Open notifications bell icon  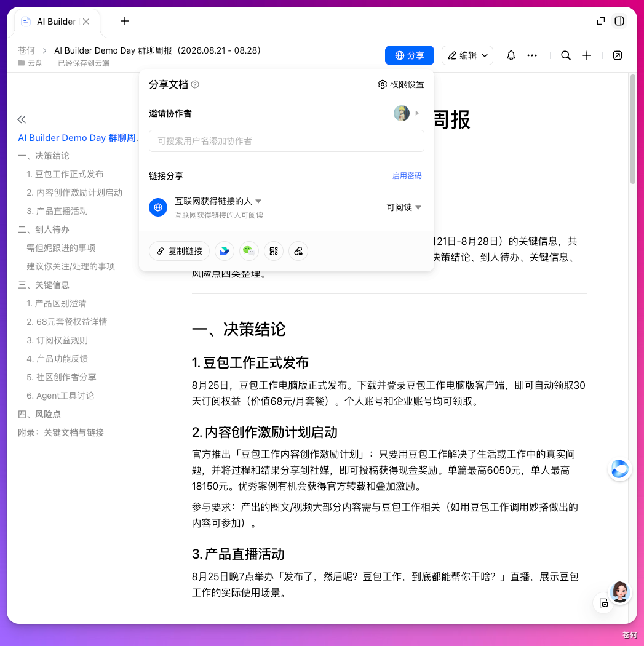coord(511,55)
